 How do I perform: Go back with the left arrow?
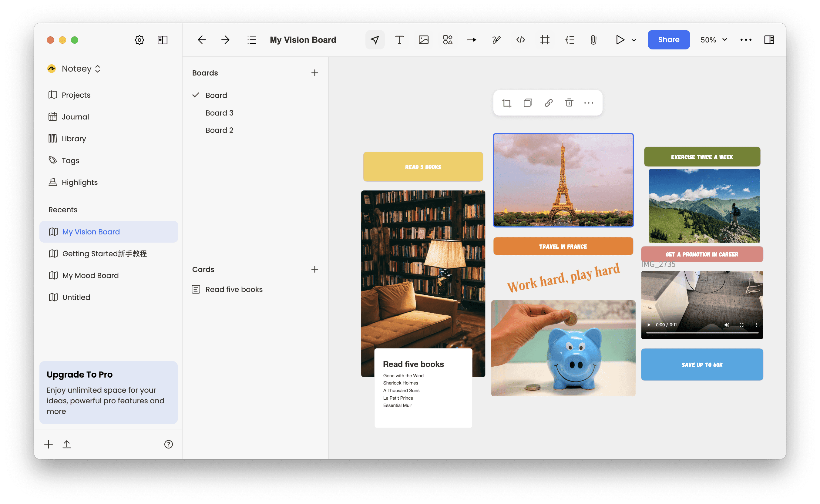(202, 40)
